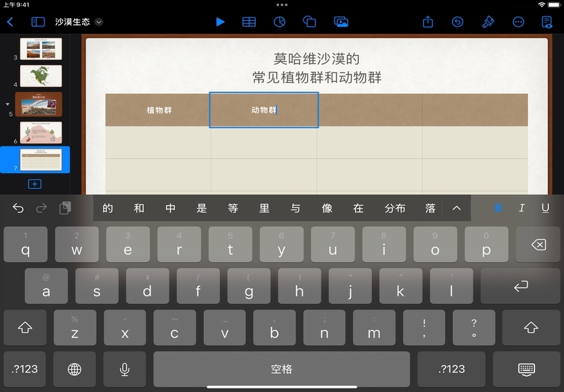Tap the add slide plus button

pos(35,184)
